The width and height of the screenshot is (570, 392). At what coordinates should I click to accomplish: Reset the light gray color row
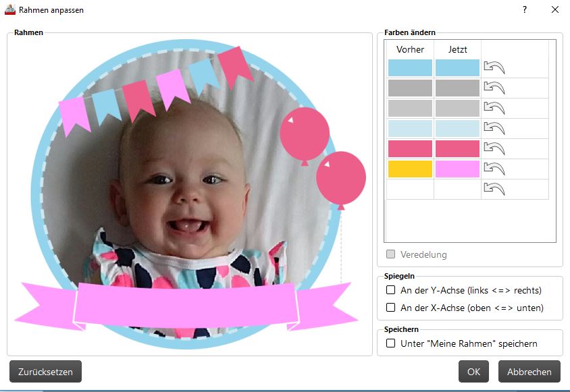[494, 108]
